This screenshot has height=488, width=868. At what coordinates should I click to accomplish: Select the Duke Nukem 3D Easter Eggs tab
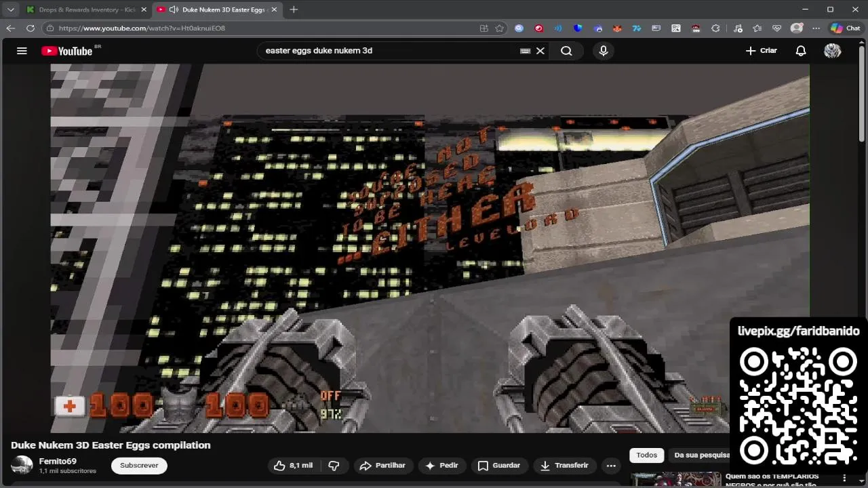pos(217,9)
